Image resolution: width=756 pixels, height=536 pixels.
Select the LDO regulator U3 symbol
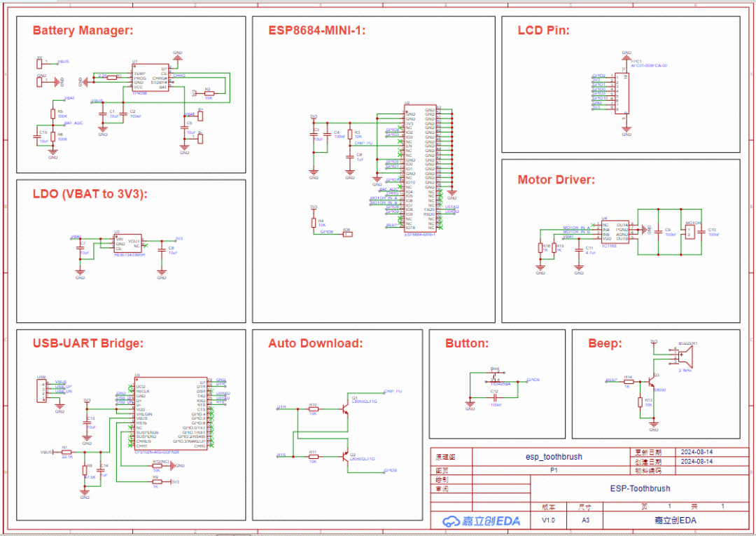tap(127, 243)
